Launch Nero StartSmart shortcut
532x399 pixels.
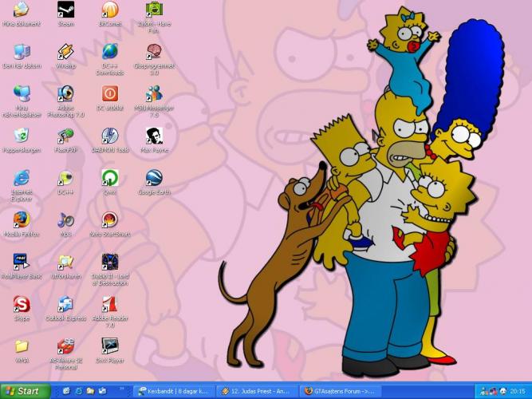click(x=109, y=219)
